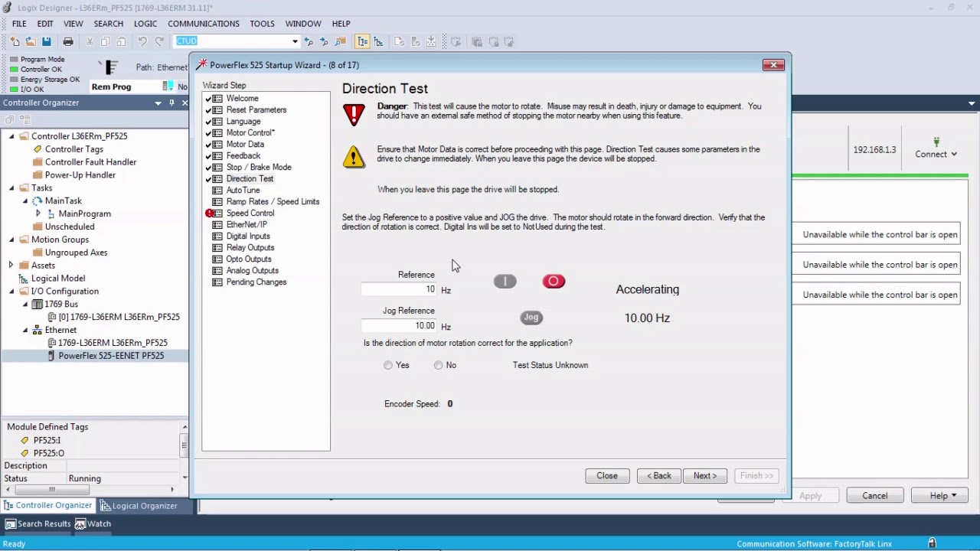
Task: Click the Redo toolbar icon
Action: pos(159,41)
